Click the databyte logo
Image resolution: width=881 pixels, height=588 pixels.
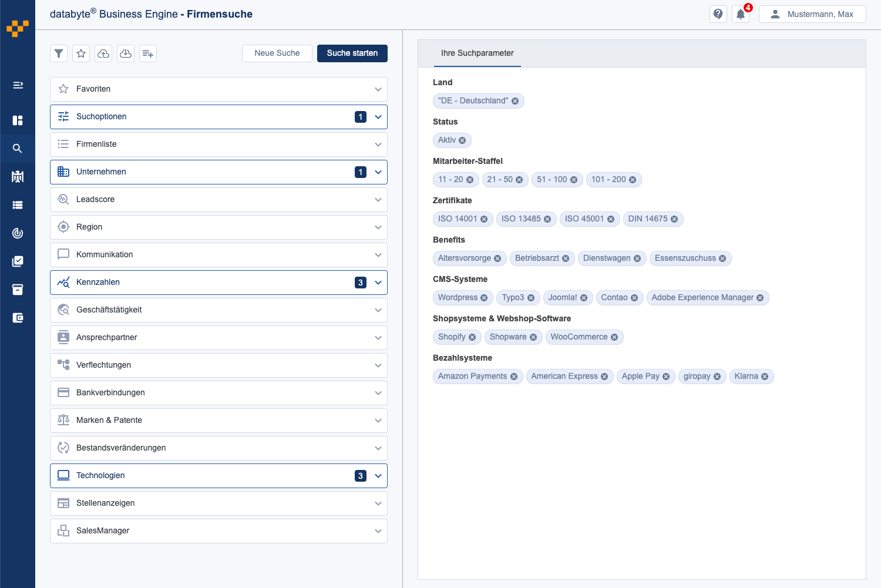coord(18,28)
